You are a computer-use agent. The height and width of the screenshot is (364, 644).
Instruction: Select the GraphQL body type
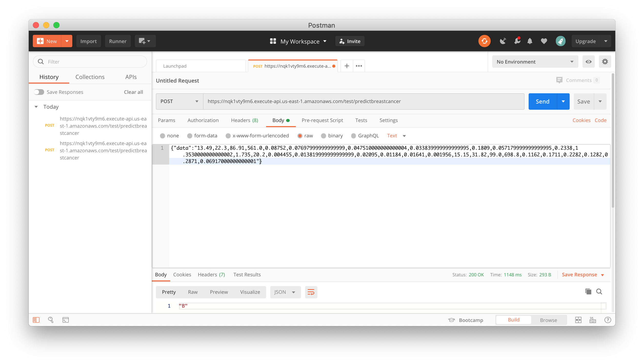pyautogui.click(x=354, y=136)
